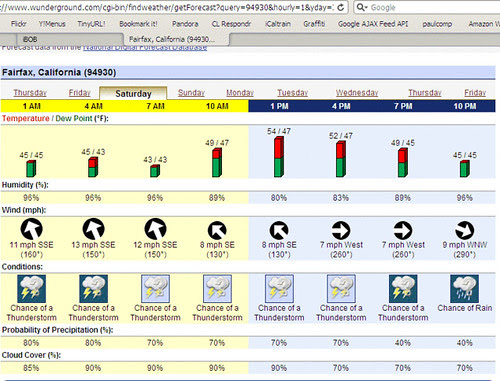Click the 7 PM West wind arrow icon
Viewport: 500px width, 381px height.
click(403, 230)
